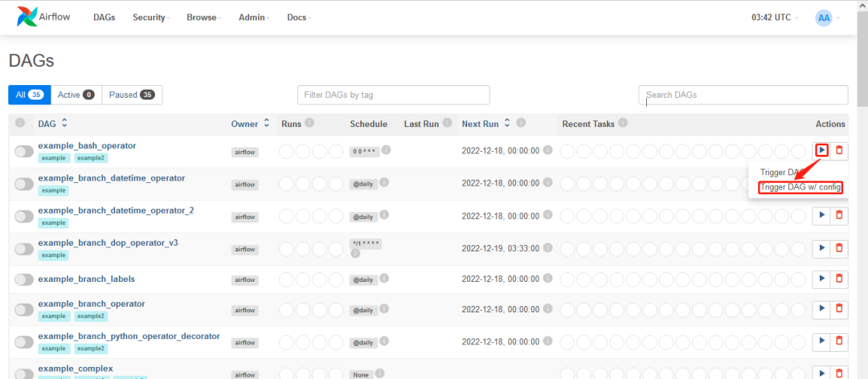
Task: Delete example_branch_dop_operator_v3 DAG
Action: pyautogui.click(x=839, y=248)
